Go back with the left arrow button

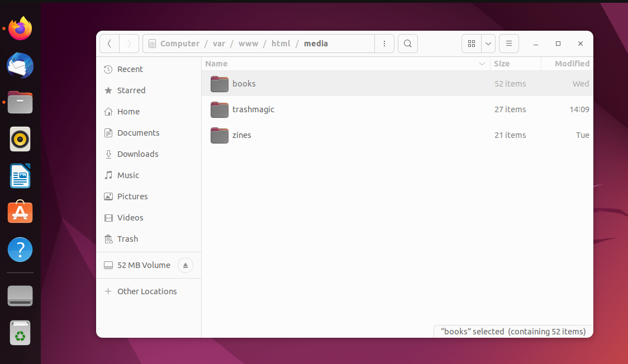(x=110, y=44)
